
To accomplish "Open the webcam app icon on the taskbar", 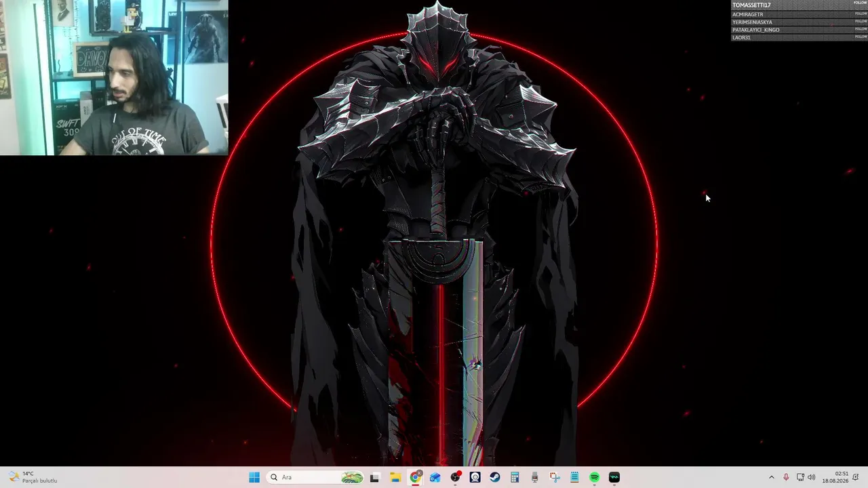I will coord(475,477).
